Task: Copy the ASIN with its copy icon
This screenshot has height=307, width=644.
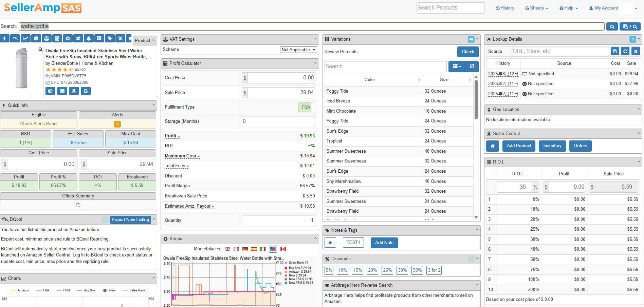Action: click(x=48, y=76)
